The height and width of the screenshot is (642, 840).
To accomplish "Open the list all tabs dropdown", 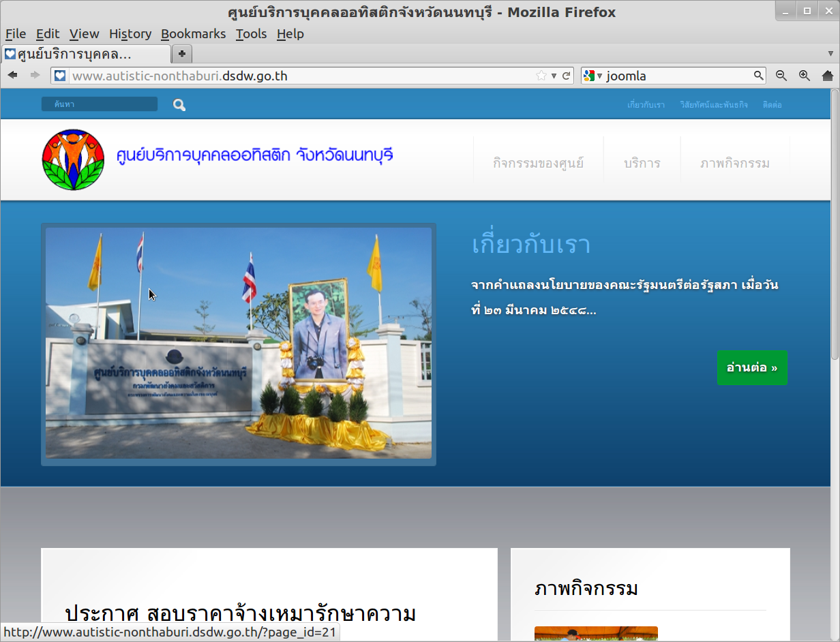I will click(830, 54).
